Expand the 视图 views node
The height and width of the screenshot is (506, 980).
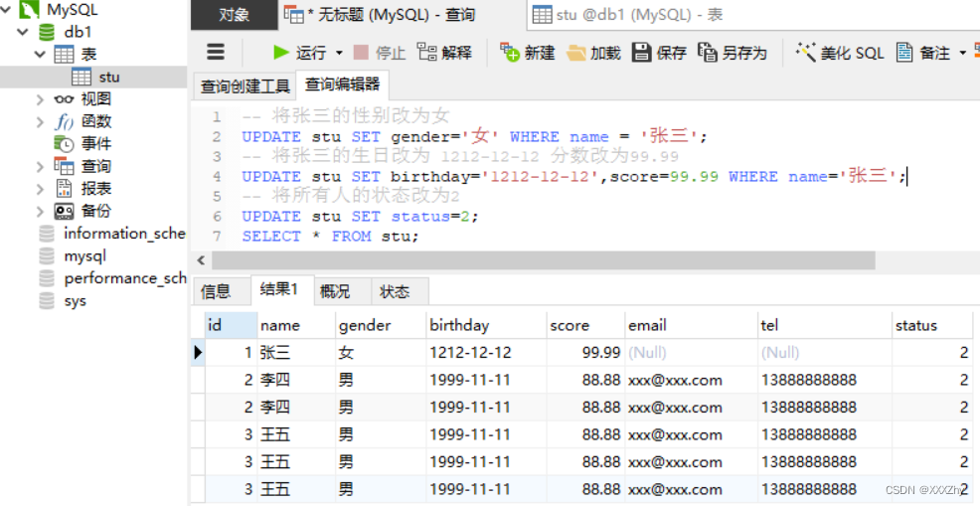pyautogui.click(x=40, y=99)
